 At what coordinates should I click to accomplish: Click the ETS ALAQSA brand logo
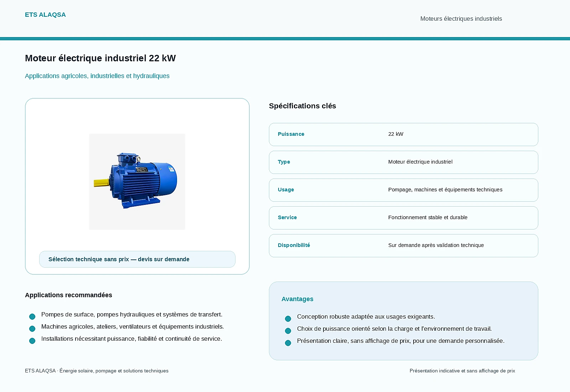coord(45,15)
